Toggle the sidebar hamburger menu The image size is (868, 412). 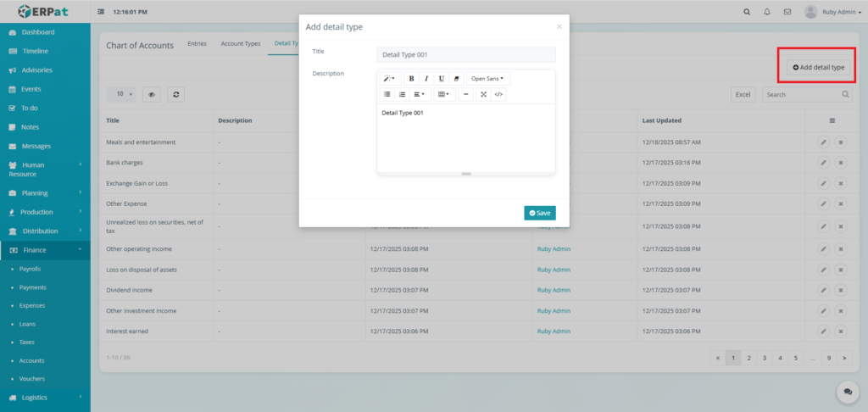point(102,12)
